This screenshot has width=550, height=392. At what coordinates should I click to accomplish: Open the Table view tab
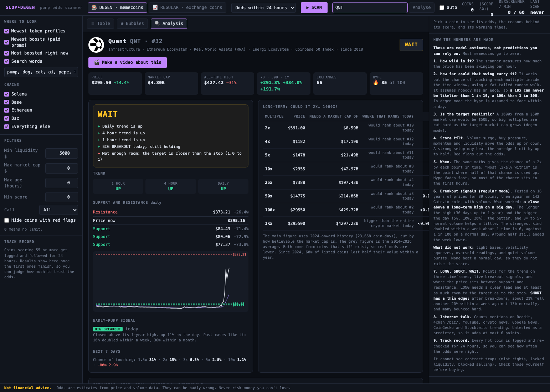pyautogui.click(x=101, y=24)
